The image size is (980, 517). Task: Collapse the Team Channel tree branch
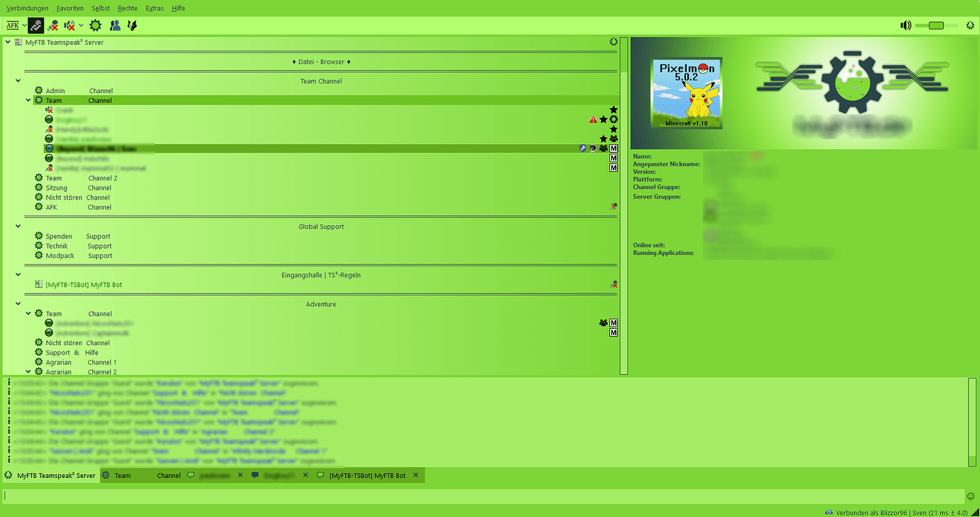click(x=28, y=100)
